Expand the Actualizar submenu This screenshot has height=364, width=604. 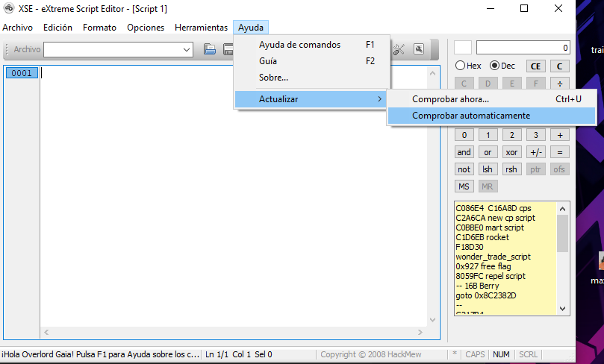click(x=311, y=99)
